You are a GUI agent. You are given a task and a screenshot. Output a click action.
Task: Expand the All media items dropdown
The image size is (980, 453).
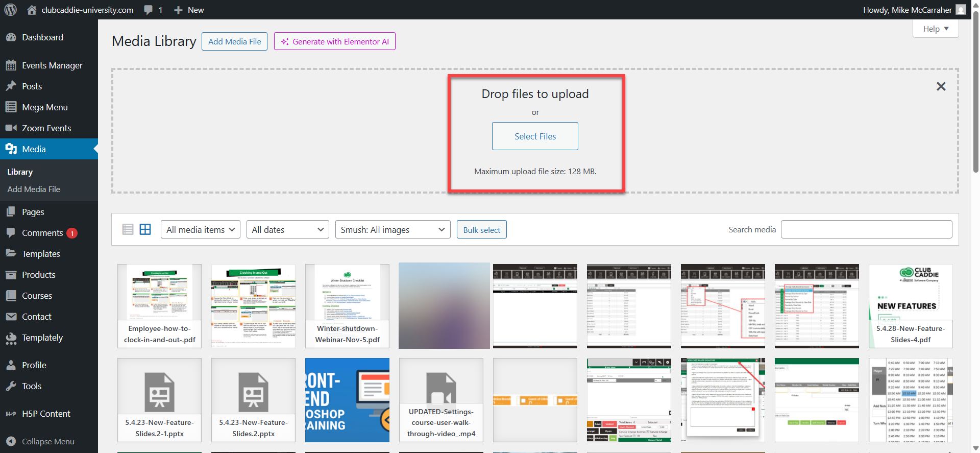(x=201, y=230)
